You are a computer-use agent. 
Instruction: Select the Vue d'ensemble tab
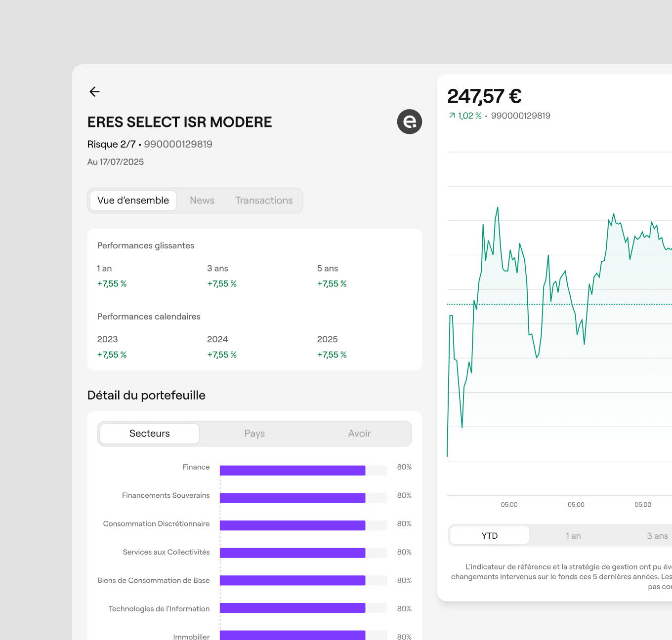coord(133,200)
